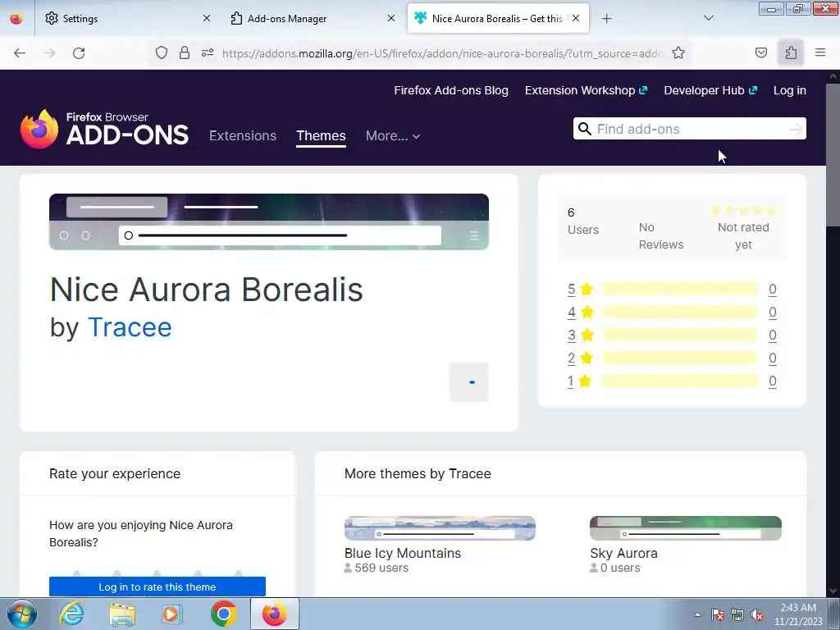Click the Firefox View icon in tab bar
Screen dimensions: 840x630
pyautogui.click(x=16, y=19)
